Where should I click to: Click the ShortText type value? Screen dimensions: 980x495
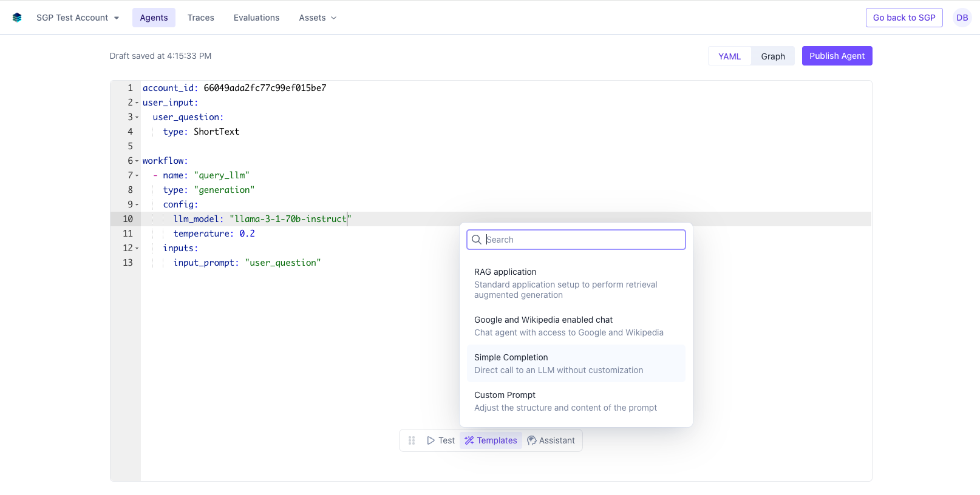(216, 132)
